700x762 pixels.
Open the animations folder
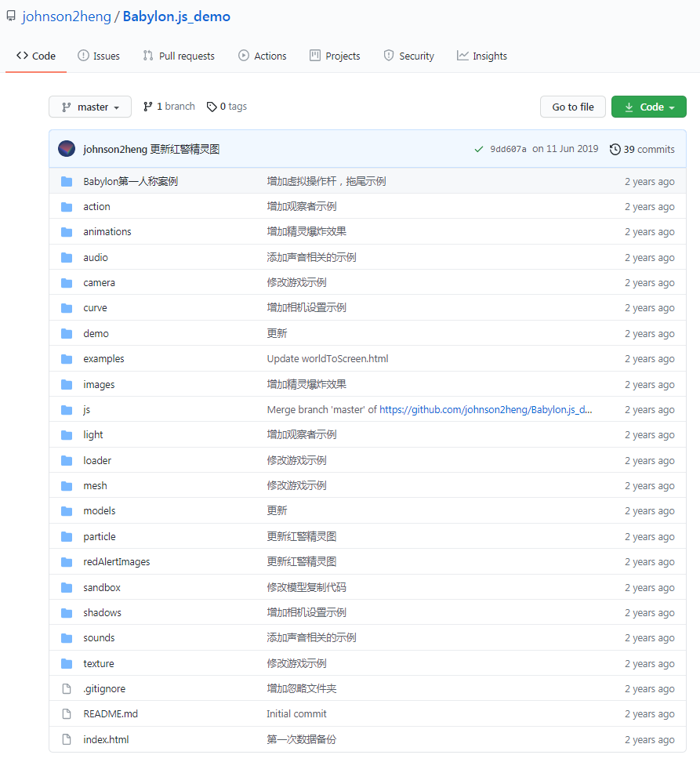pyautogui.click(x=107, y=231)
